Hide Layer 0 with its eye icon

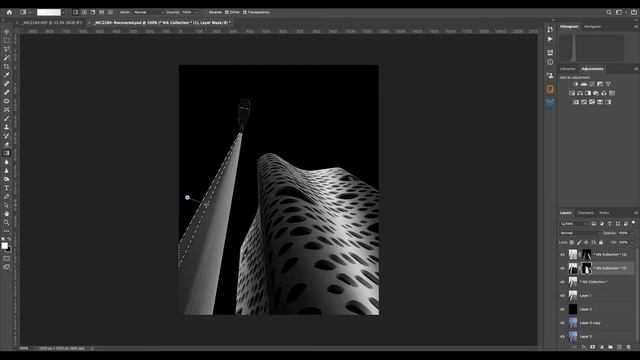562,336
